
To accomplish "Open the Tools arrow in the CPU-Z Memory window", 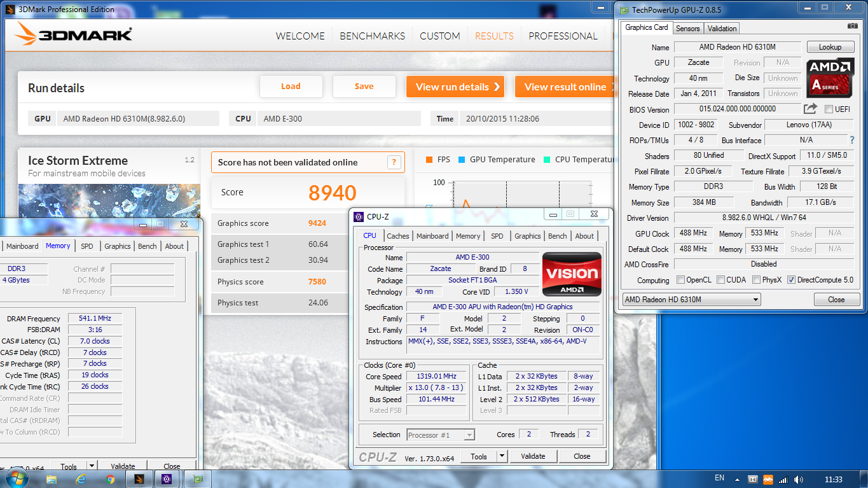I will point(92,466).
